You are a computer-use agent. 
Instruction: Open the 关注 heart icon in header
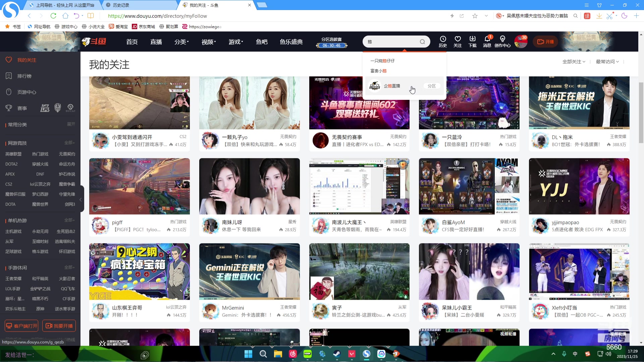click(x=458, y=42)
